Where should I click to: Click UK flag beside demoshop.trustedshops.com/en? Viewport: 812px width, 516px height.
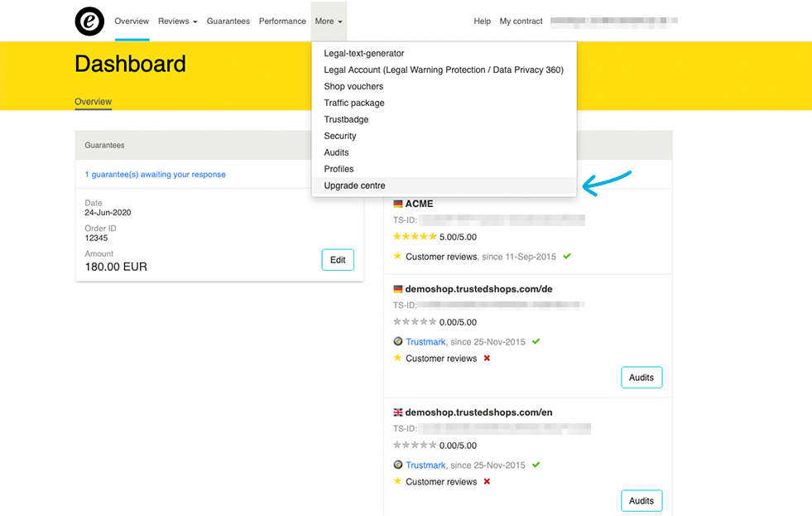tap(397, 412)
